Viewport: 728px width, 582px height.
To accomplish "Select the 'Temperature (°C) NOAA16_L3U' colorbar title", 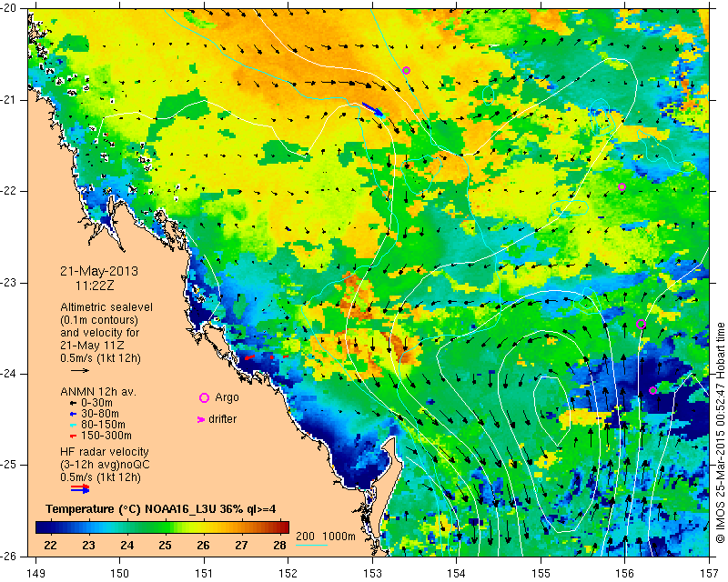I will pyautogui.click(x=131, y=509).
